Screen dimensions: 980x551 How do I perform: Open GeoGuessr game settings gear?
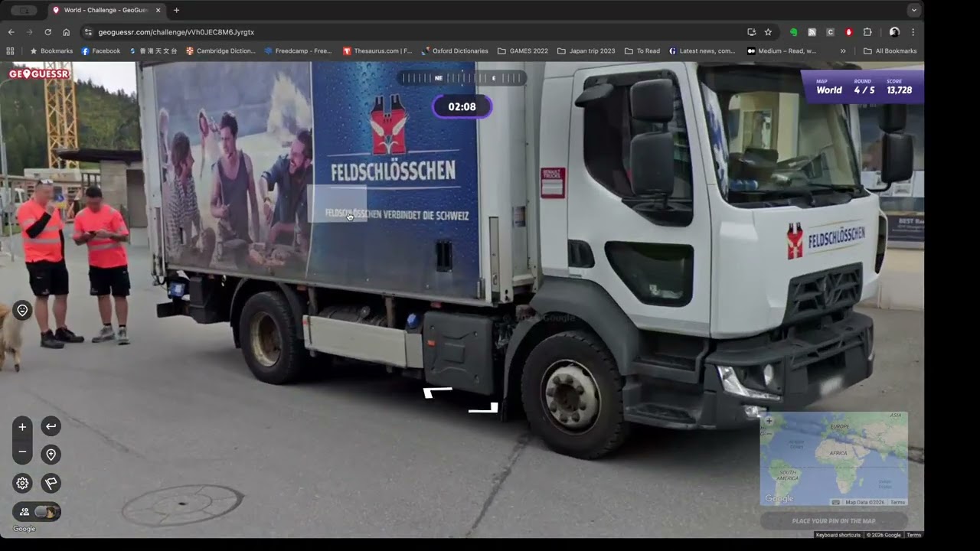coord(22,483)
